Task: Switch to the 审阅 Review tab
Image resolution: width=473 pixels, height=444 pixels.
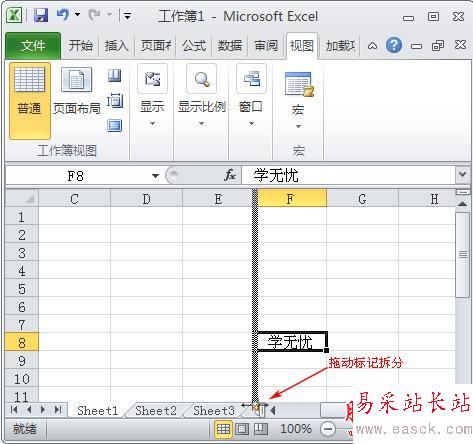Action: 266,46
